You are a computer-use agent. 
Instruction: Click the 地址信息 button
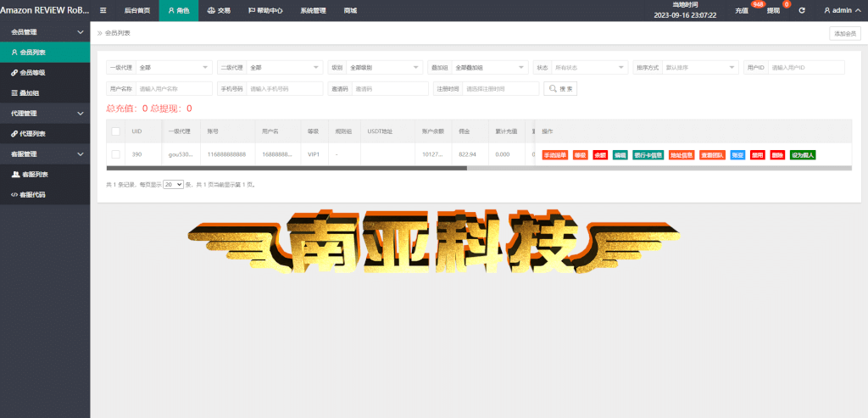(682, 155)
